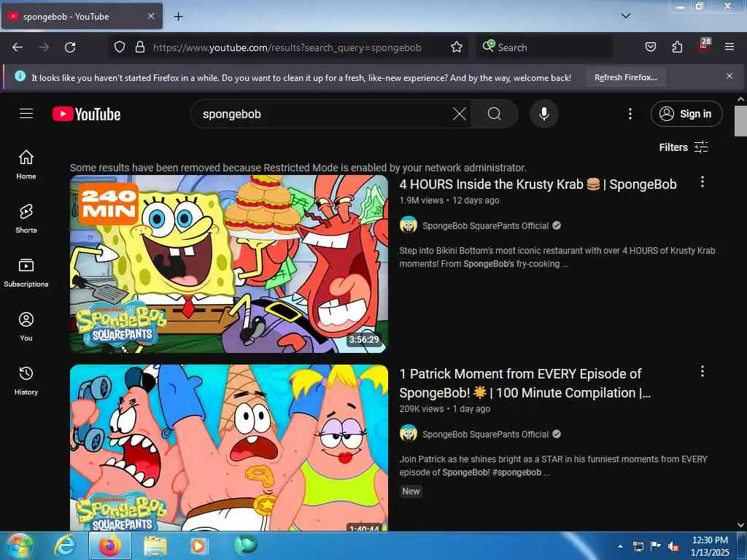
Task: Open the Windows Start menu
Action: [x=18, y=545]
